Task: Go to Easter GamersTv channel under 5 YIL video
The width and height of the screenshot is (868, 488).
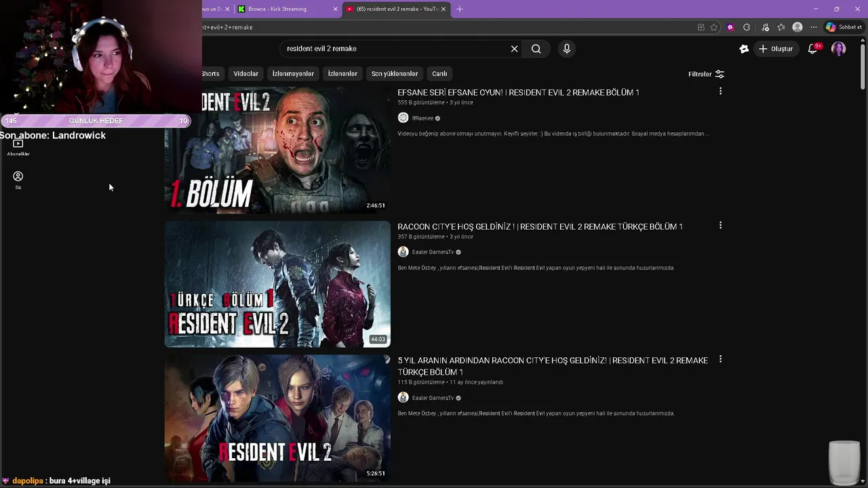Action: [433, 398]
